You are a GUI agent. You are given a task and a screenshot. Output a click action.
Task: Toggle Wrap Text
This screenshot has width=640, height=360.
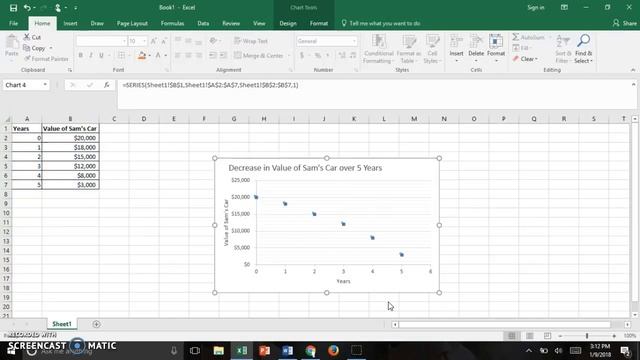pos(251,41)
